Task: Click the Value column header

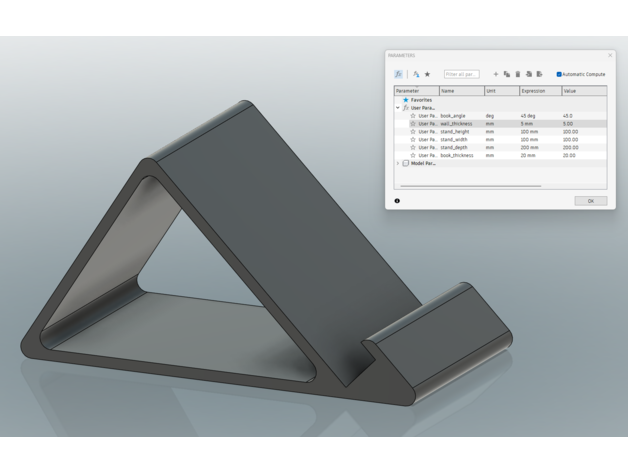Action: coord(582,91)
